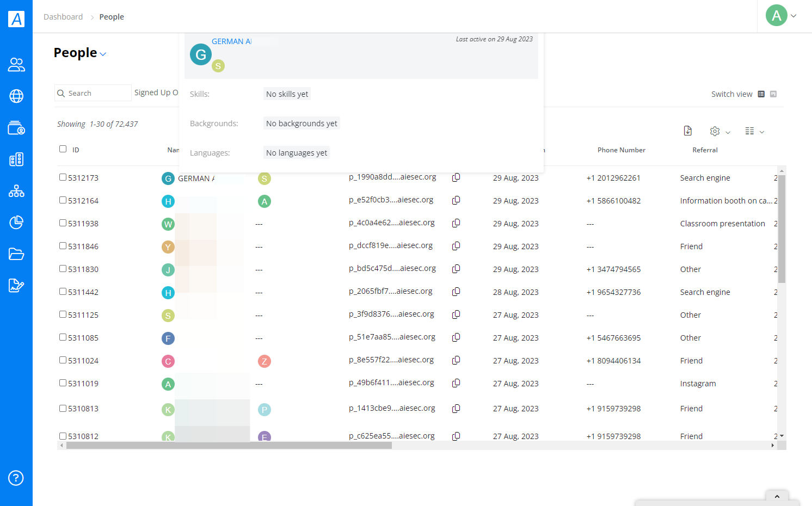This screenshot has height=506, width=812.
Task: Select the checkbox for ID 5311019
Action: (63, 383)
